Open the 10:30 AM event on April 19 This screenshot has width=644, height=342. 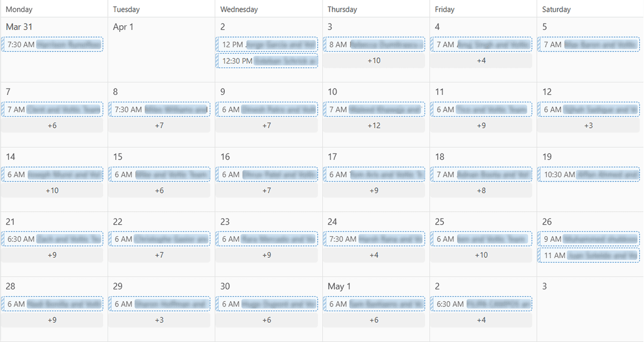[x=589, y=174]
